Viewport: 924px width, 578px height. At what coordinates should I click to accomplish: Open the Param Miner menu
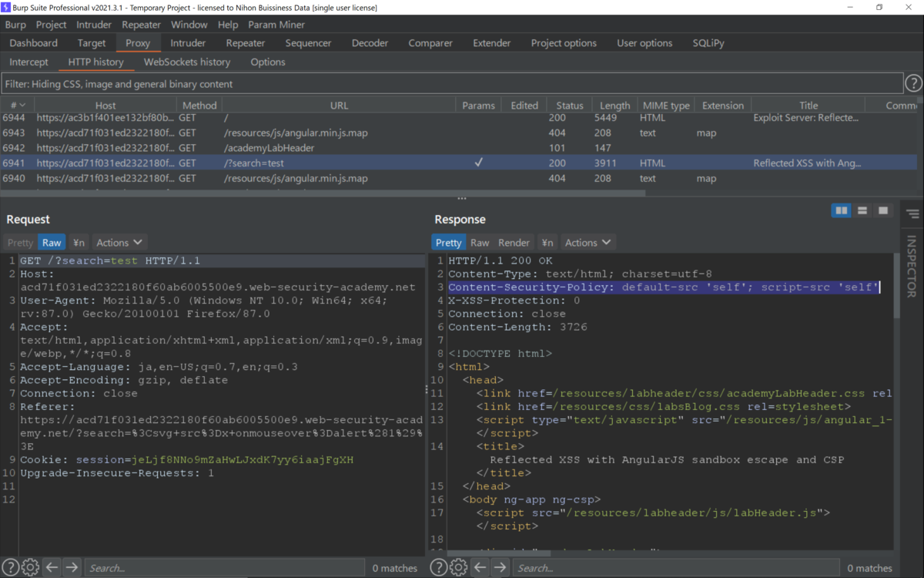point(276,24)
